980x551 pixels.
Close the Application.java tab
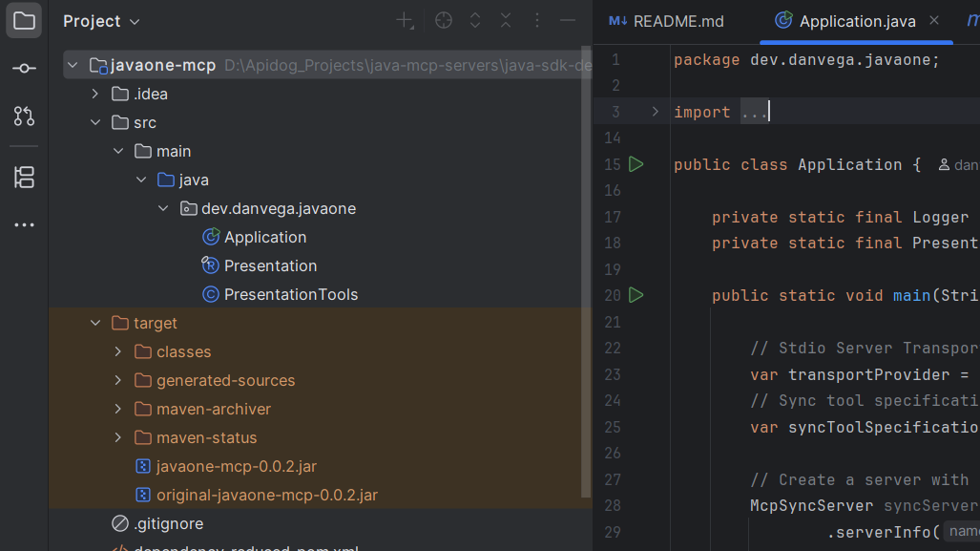point(934,21)
